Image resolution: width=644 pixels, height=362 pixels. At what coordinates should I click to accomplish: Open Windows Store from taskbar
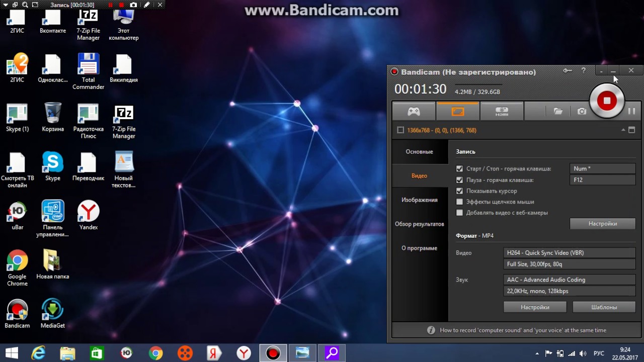97,353
